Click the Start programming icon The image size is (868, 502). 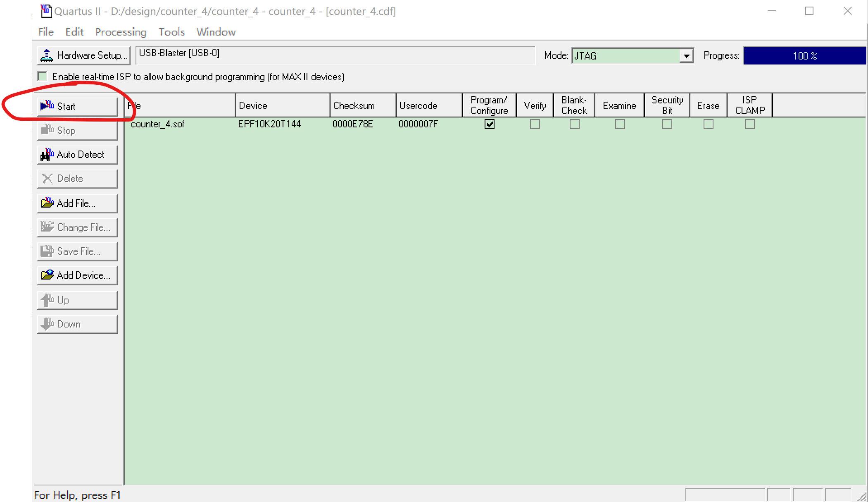click(x=47, y=106)
